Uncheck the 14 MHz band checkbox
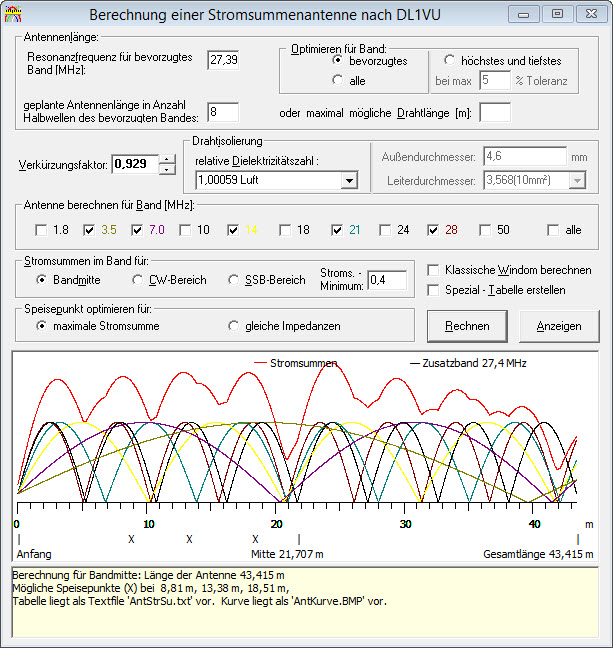 pos(233,230)
